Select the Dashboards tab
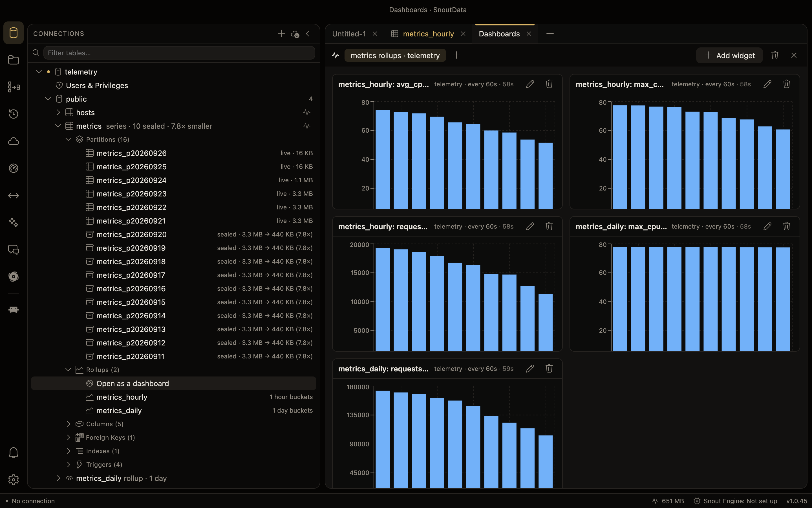Viewport: 812px width, 508px height. (499, 34)
